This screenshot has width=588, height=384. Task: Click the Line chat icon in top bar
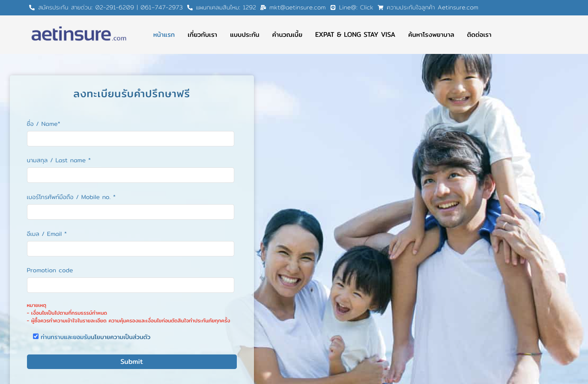point(333,8)
